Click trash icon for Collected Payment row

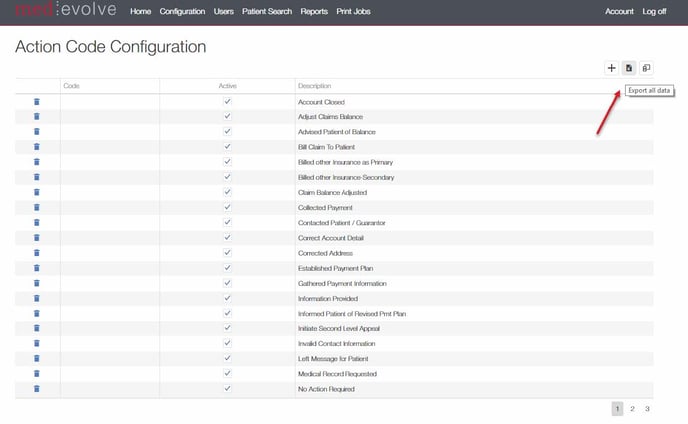coord(37,208)
